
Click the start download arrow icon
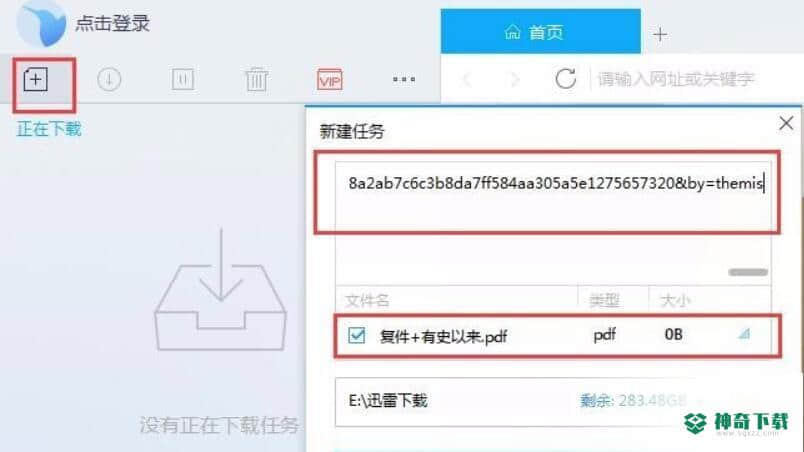(x=109, y=79)
